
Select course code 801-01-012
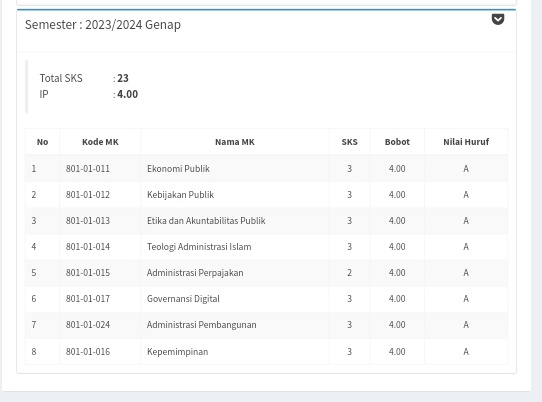tap(88, 195)
